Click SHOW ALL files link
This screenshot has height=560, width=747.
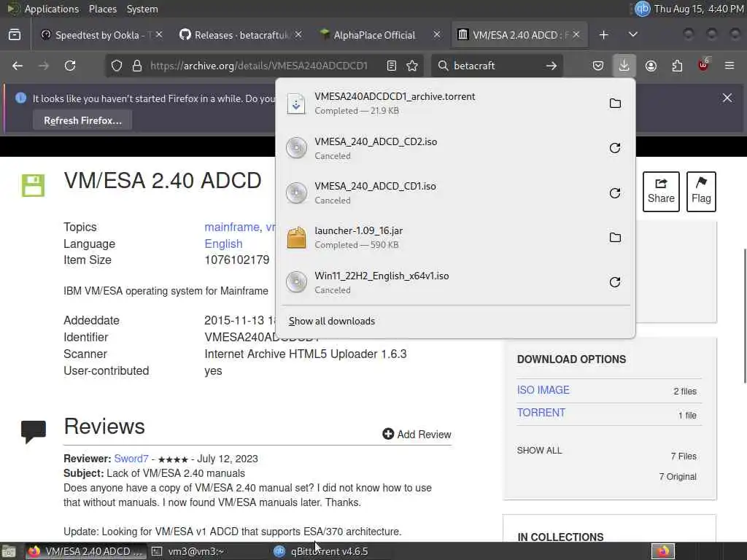(539, 451)
